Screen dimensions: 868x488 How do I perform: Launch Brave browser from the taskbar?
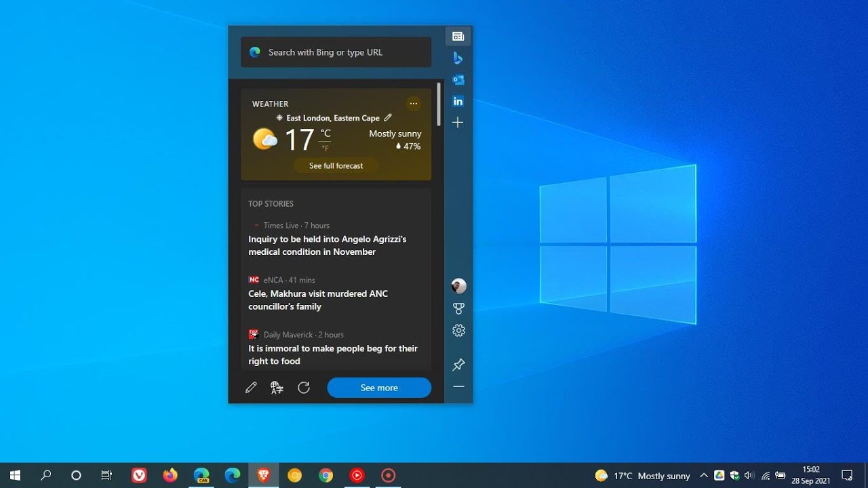[x=264, y=475]
